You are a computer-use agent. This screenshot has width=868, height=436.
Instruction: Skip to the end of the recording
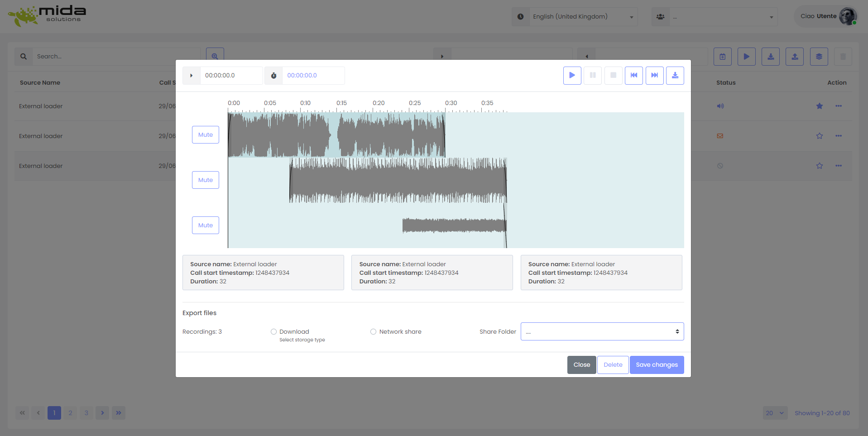click(654, 76)
